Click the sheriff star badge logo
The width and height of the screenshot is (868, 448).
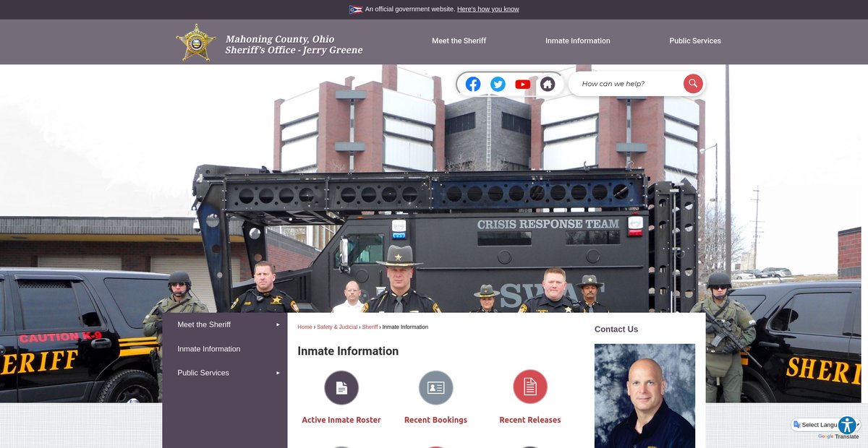(x=196, y=42)
